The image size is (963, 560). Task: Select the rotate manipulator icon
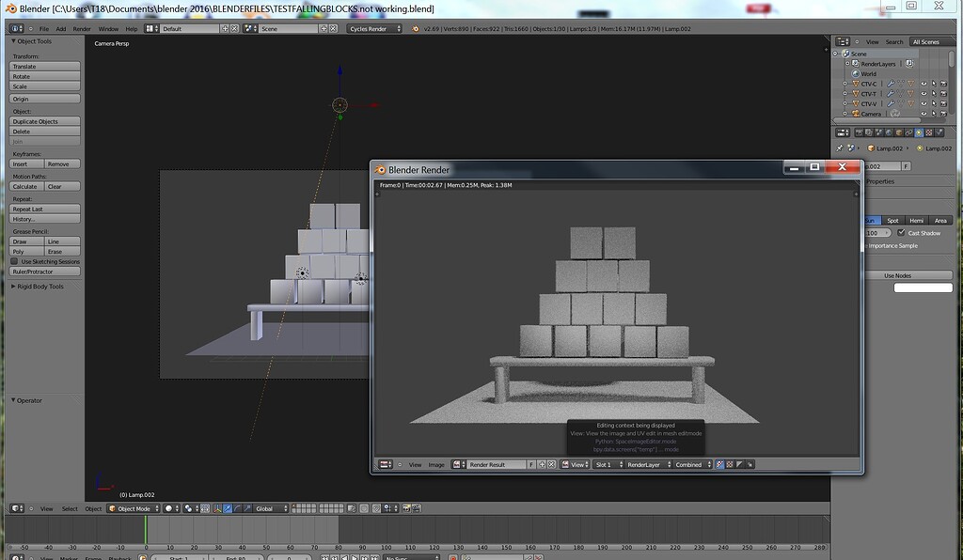click(x=237, y=508)
